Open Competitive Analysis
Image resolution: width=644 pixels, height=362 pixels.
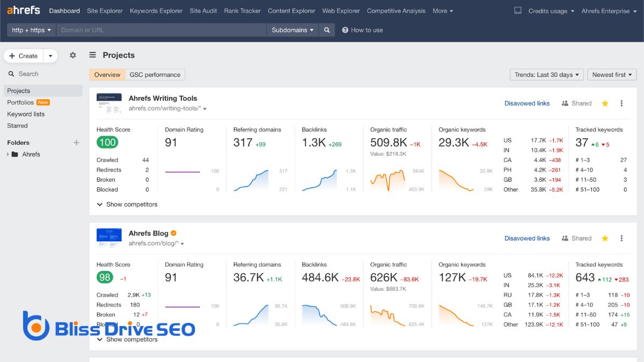(396, 11)
